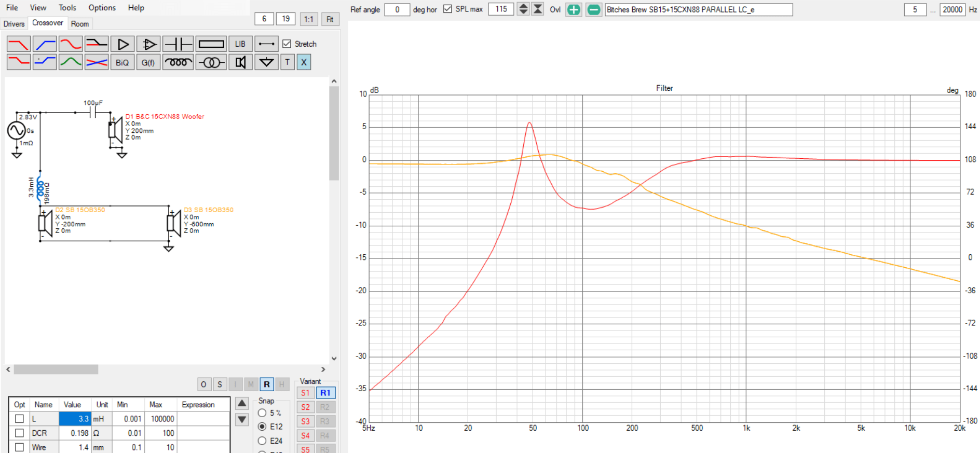
Task: Click the S mode button
Action: (220, 385)
